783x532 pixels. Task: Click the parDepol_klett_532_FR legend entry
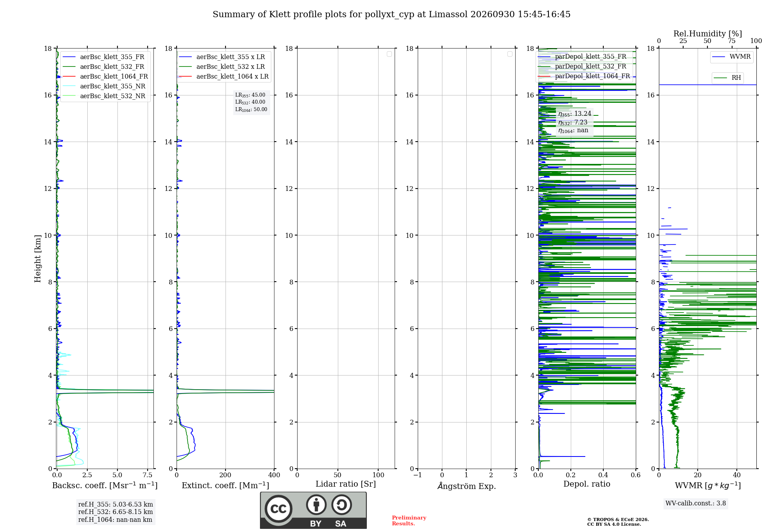[x=583, y=66]
